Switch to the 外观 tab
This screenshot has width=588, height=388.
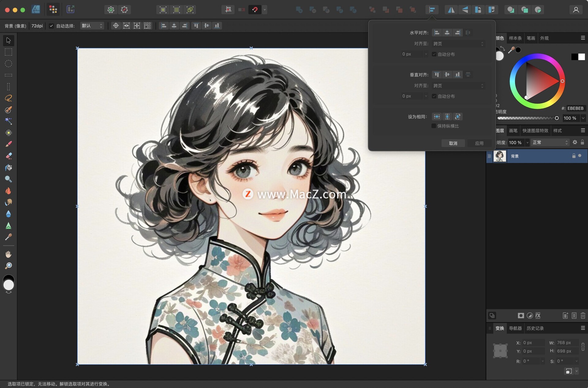pyautogui.click(x=544, y=38)
